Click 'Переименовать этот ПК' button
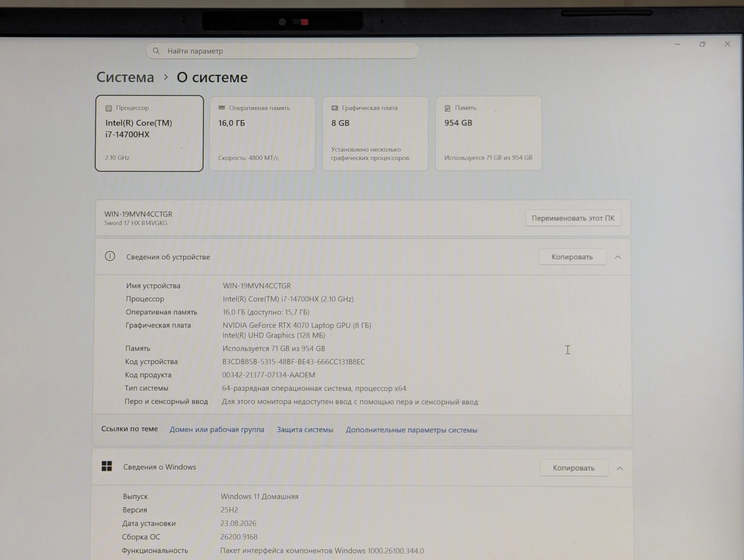The image size is (744, 560). coord(573,218)
